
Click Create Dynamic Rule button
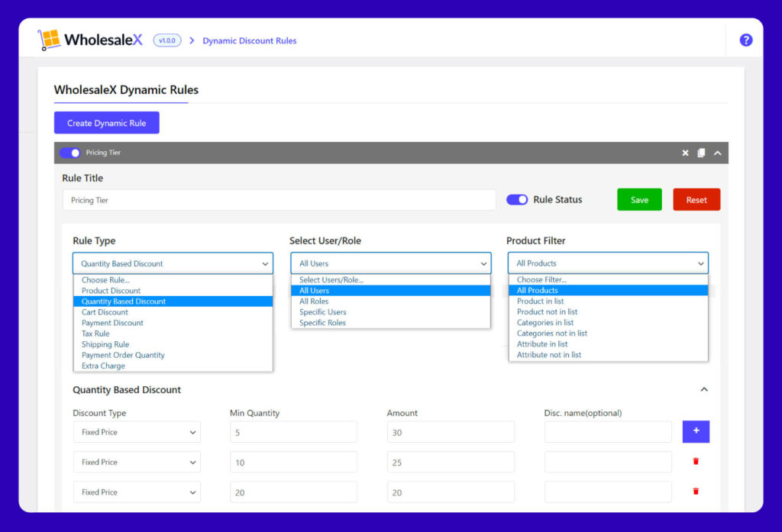(107, 123)
